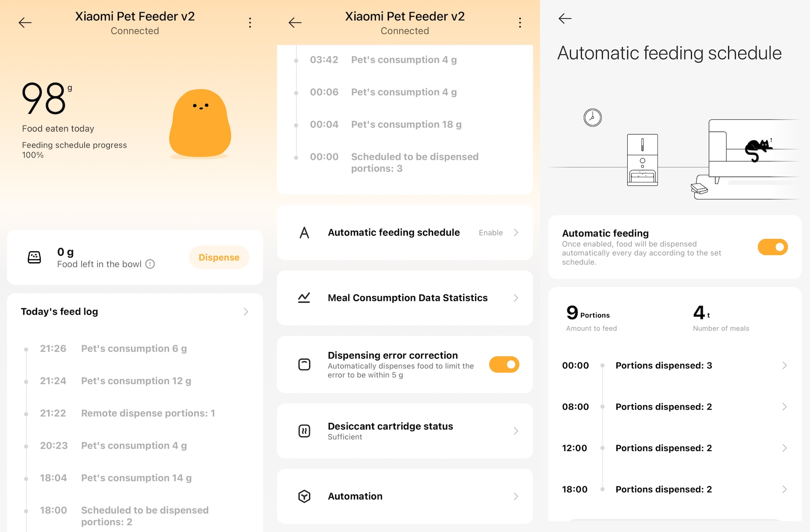Image resolution: width=810 pixels, height=532 pixels.
Task: Click info icon beside Food left in bowl
Action: [x=150, y=264]
